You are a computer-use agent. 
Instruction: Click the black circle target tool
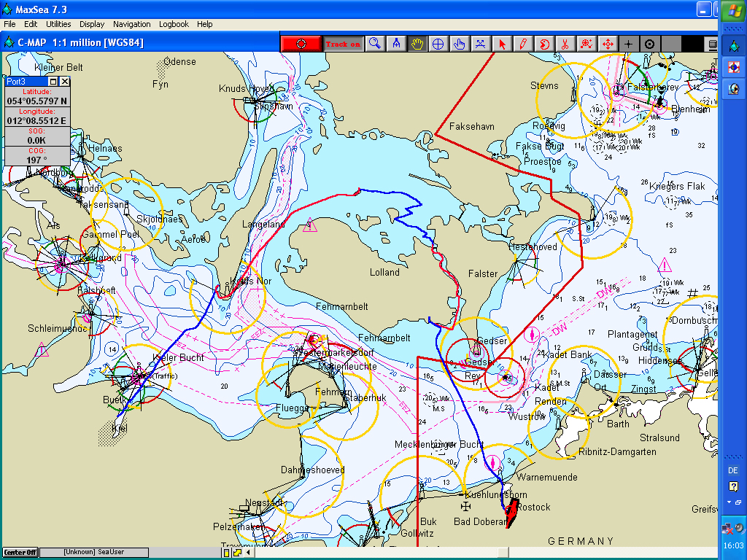click(649, 44)
